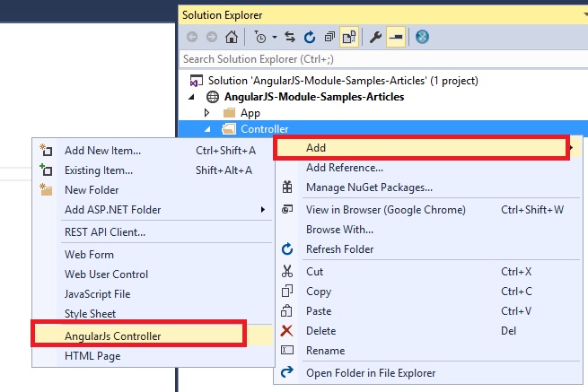Click the View in Browser globe toolbar icon

423,37
